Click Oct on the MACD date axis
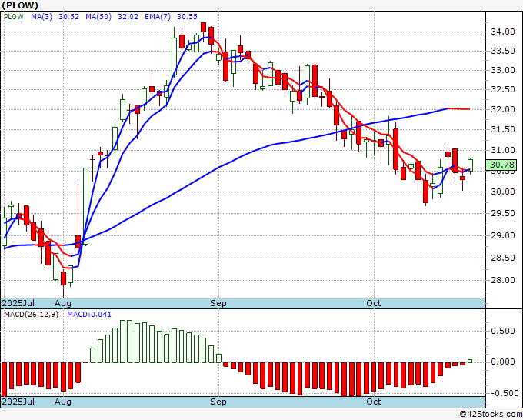The image size is (523, 420). [374, 402]
